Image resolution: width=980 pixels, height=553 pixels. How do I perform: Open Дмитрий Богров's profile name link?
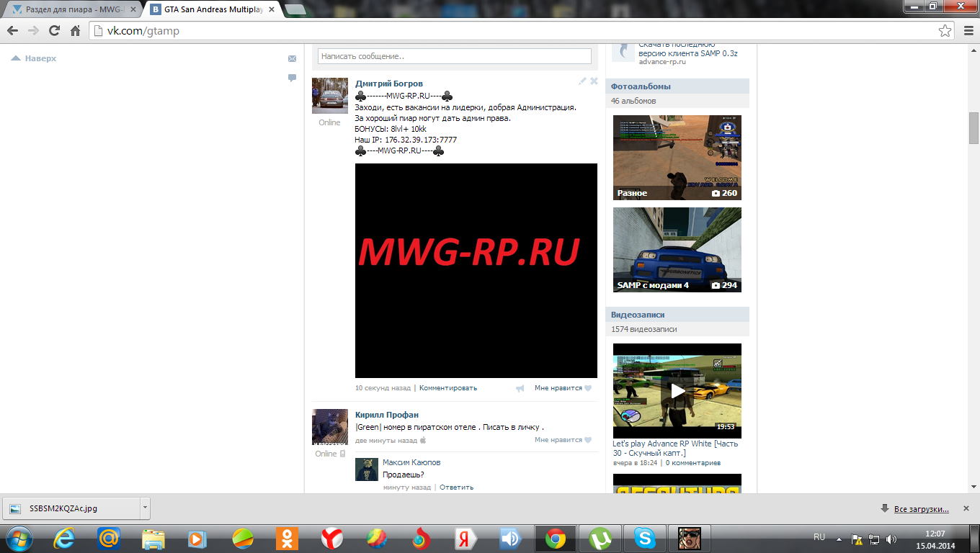click(x=389, y=84)
